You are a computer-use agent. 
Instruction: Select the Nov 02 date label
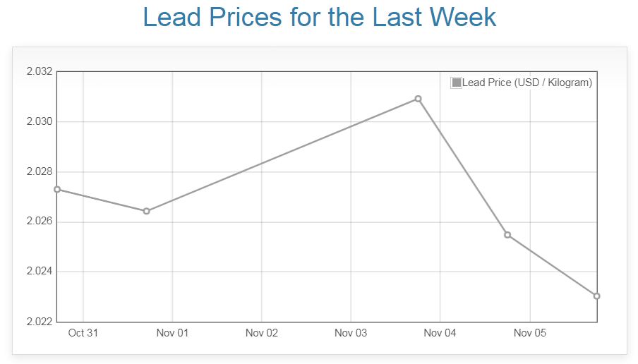coord(262,333)
